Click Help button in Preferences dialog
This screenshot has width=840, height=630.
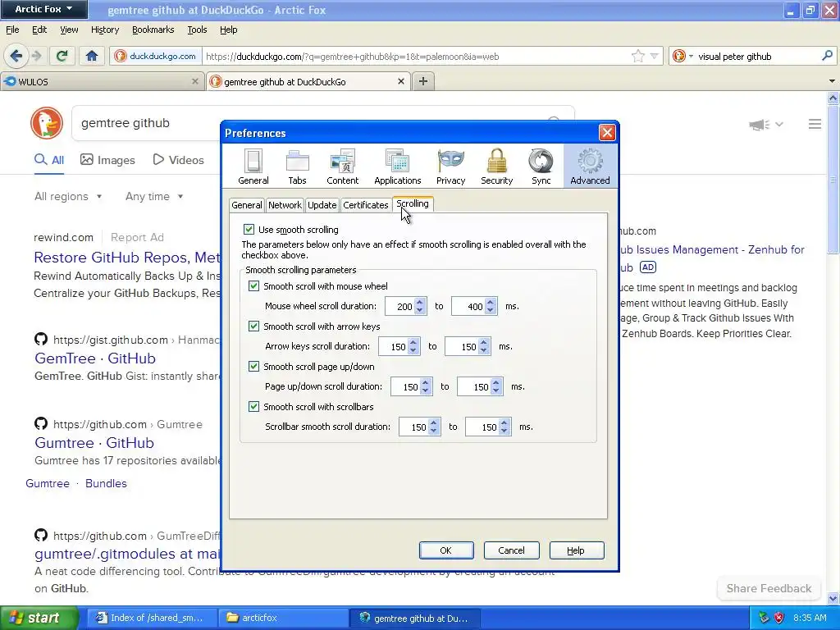point(577,550)
